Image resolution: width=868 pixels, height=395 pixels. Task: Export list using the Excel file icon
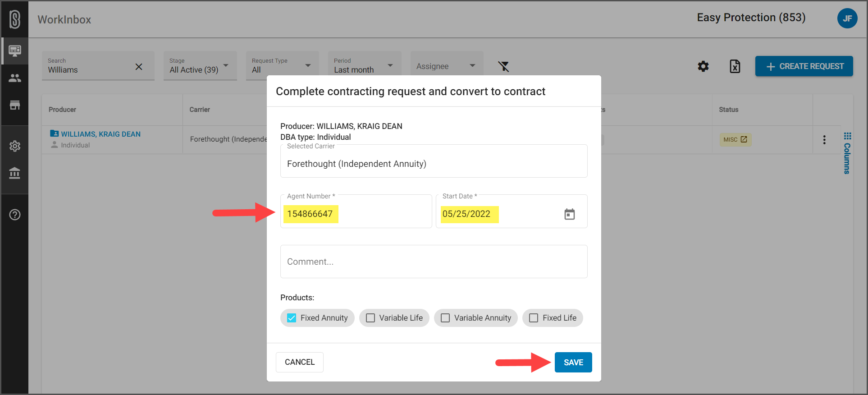[x=735, y=67]
